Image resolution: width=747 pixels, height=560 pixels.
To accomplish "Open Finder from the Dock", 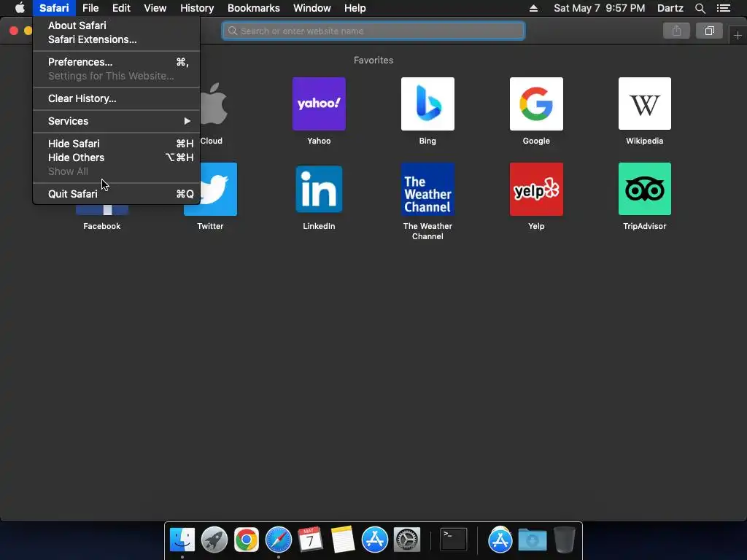I will point(182,540).
